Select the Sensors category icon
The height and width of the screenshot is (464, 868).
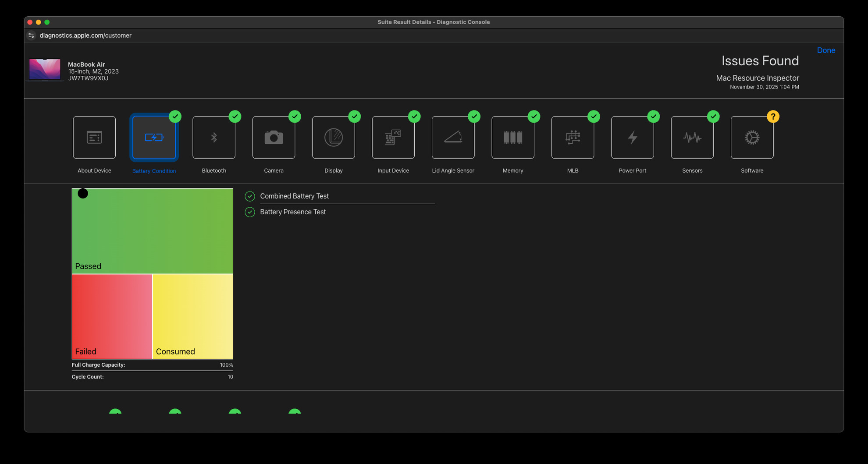click(x=692, y=138)
